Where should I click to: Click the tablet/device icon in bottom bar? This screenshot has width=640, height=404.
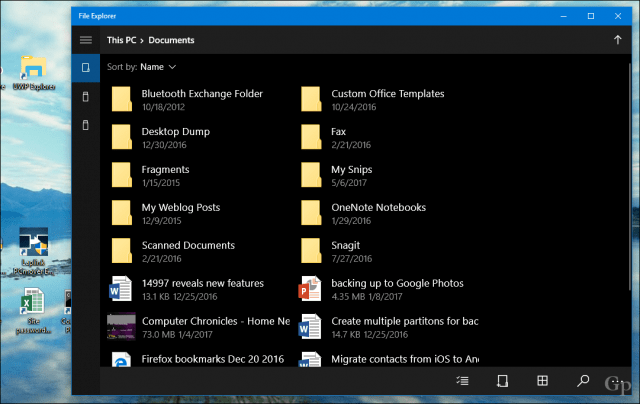pos(502,381)
